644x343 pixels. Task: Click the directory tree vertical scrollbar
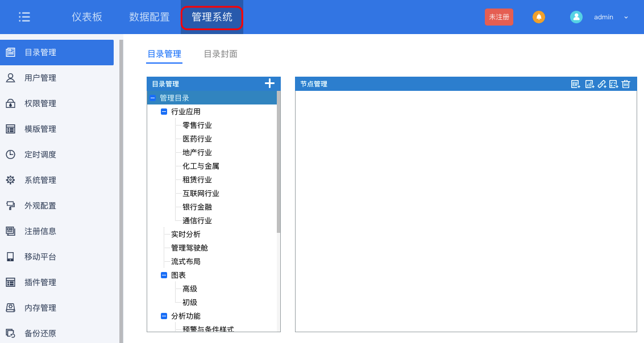click(279, 162)
